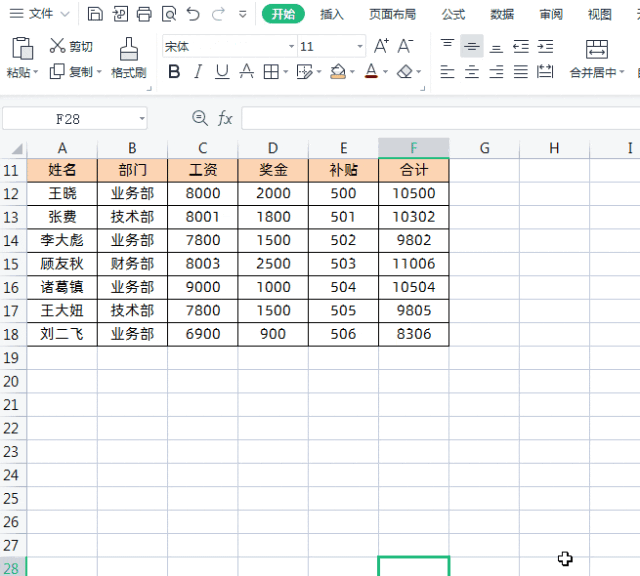
Task: Click the 合计 header cell
Action: coord(413,170)
